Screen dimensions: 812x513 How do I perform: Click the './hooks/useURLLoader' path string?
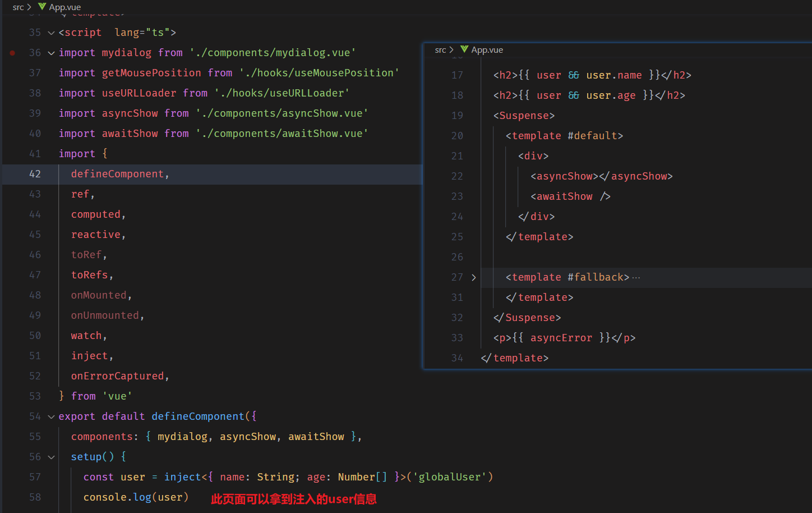[x=282, y=93]
